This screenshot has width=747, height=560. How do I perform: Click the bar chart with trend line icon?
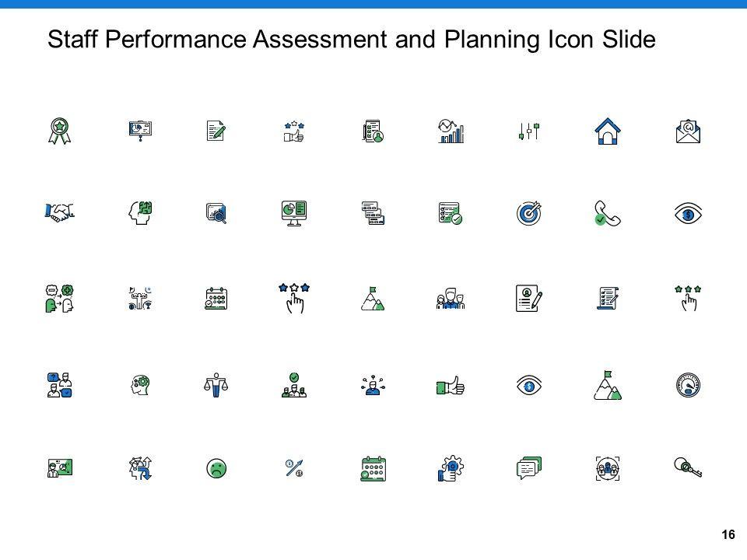[451, 131]
